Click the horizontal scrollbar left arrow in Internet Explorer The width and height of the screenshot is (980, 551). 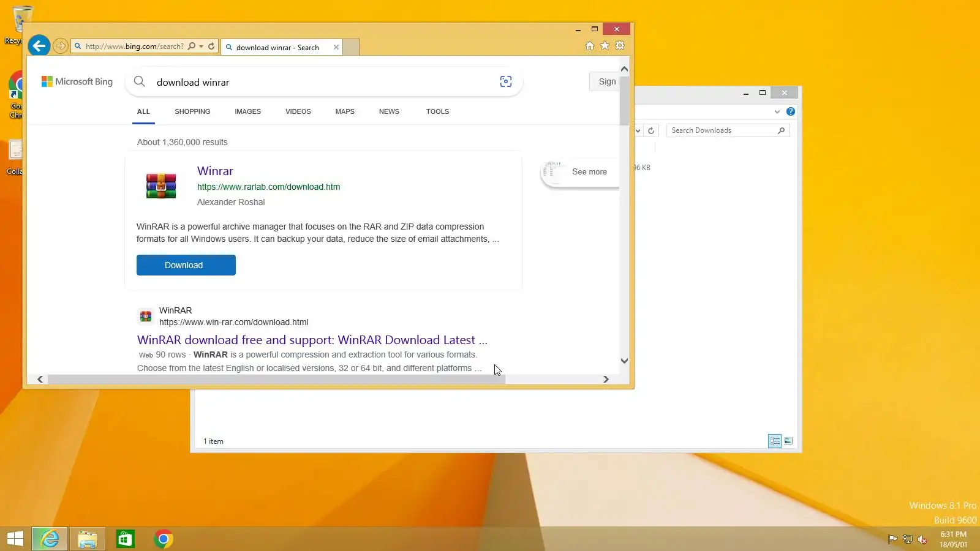pos(40,379)
